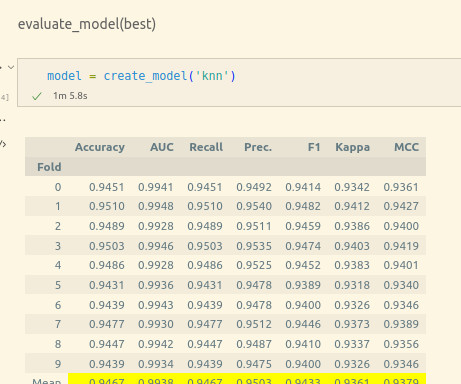Select fold 4 F1 value 0.9452
This screenshot has width=461, height=384.
303,265
